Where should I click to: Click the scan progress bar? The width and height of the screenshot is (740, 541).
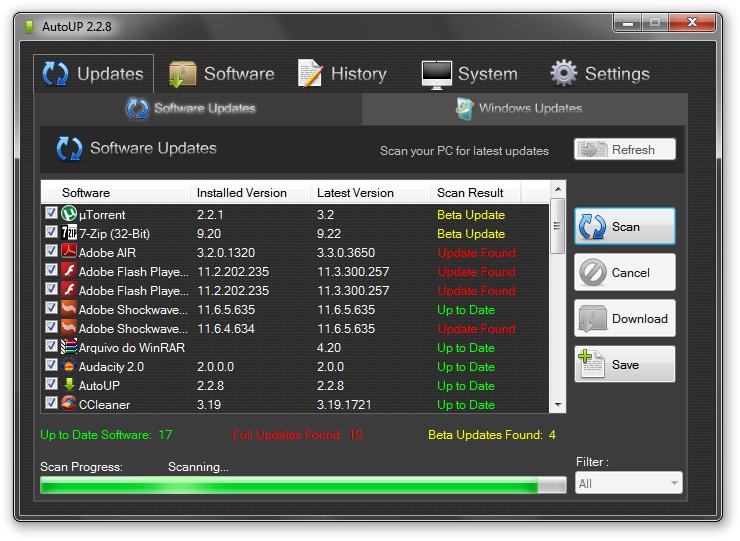click(x=303, y=485)
